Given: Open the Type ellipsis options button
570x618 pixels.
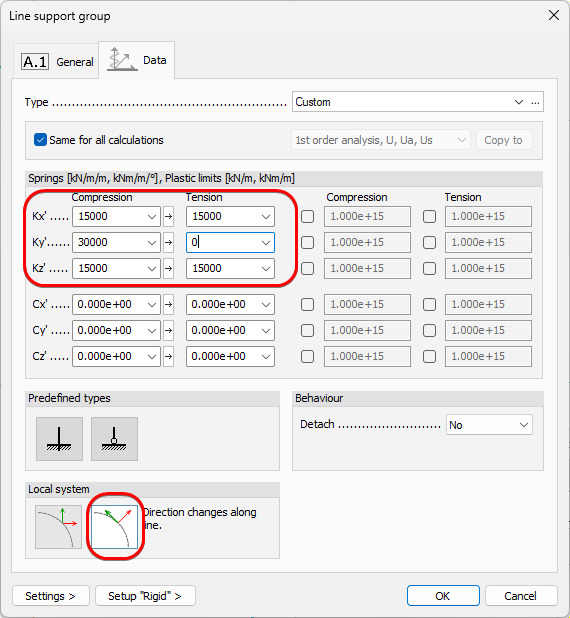Looking at the screenshot, I should pyautogui.click(x=535, y=102).
